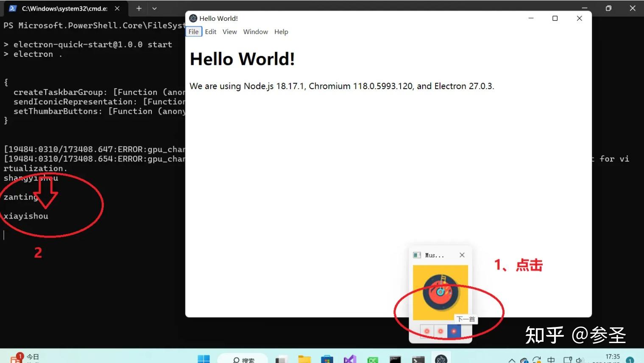The height and width of the screenshot is (363, 644).
Task: Click the + button to open a new terminal tab
Action: click(x=139, y=8)
